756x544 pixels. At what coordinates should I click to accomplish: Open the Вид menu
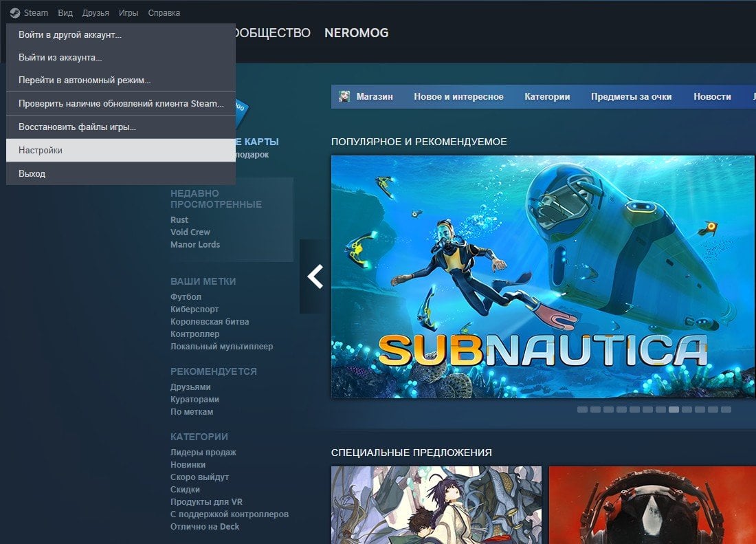65,13
